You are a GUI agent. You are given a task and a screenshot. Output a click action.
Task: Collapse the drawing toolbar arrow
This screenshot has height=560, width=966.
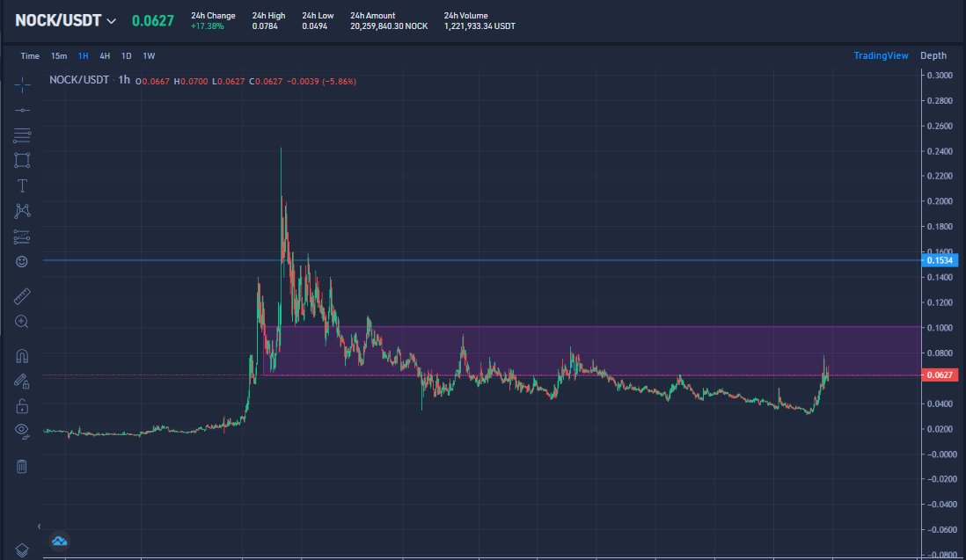pos(39,526)
